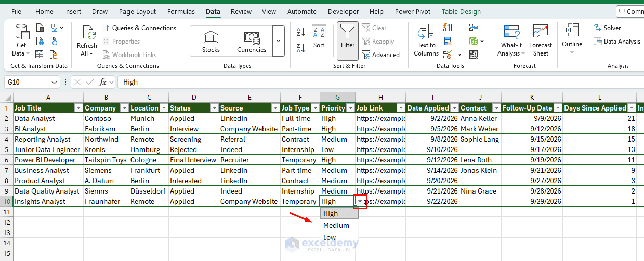Switch to the Home tab
Screen dimensions: 644x261
[x=44, y=11]
